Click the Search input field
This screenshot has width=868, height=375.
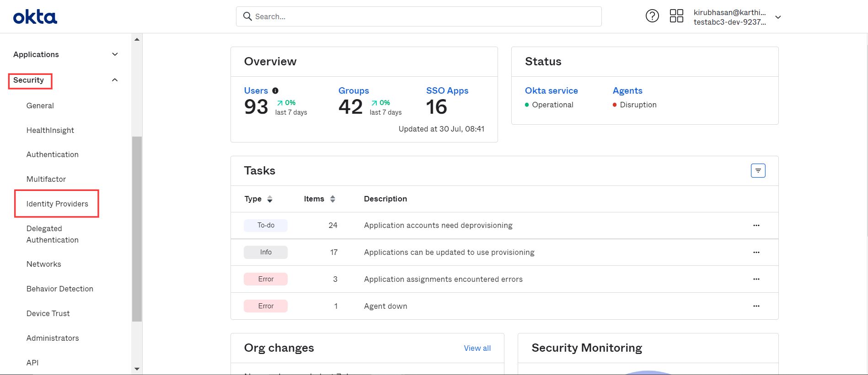point(418,16)
